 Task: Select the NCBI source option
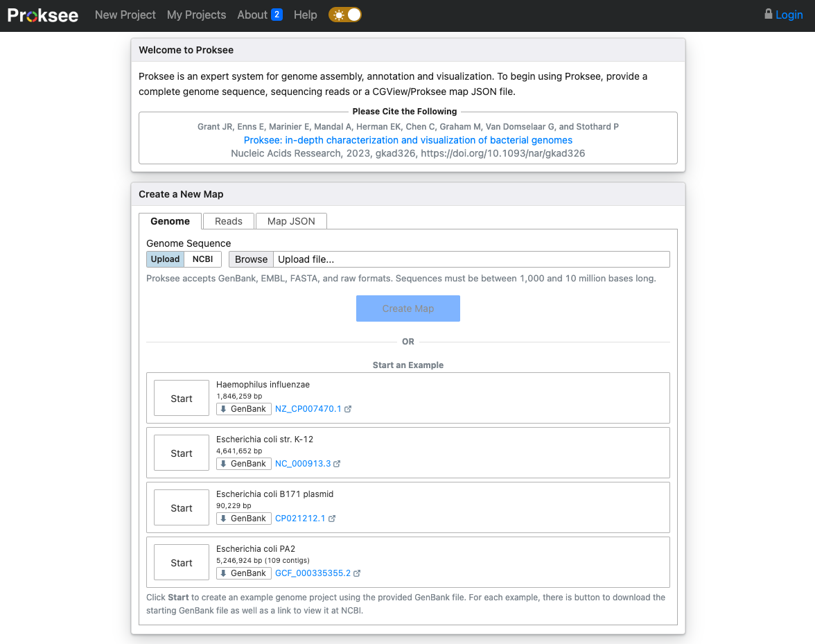pos(202,259)
